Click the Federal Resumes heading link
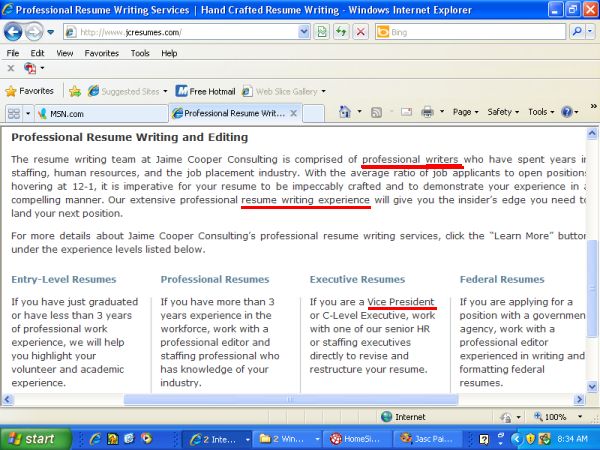 click(x=502, y=279)
